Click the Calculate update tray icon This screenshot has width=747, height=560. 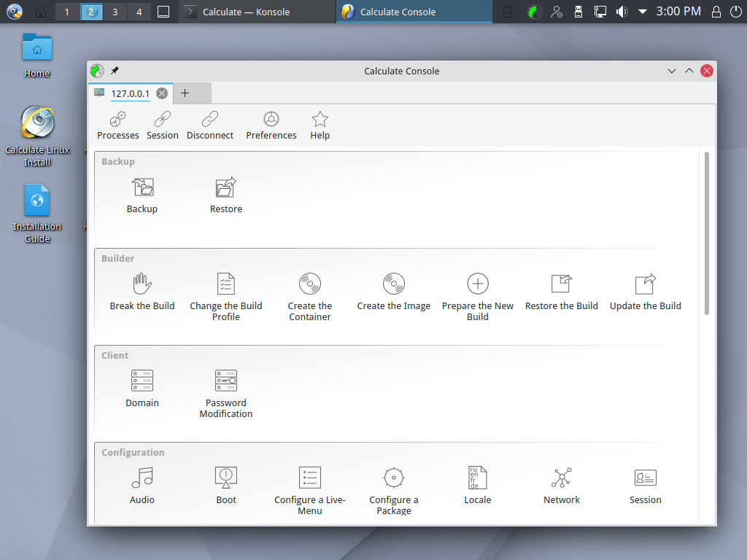535,12
